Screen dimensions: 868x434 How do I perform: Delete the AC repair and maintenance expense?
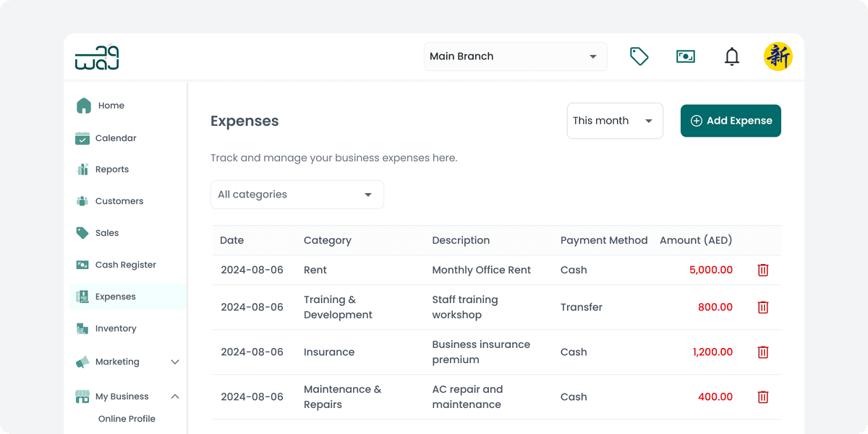pos(762,396)
